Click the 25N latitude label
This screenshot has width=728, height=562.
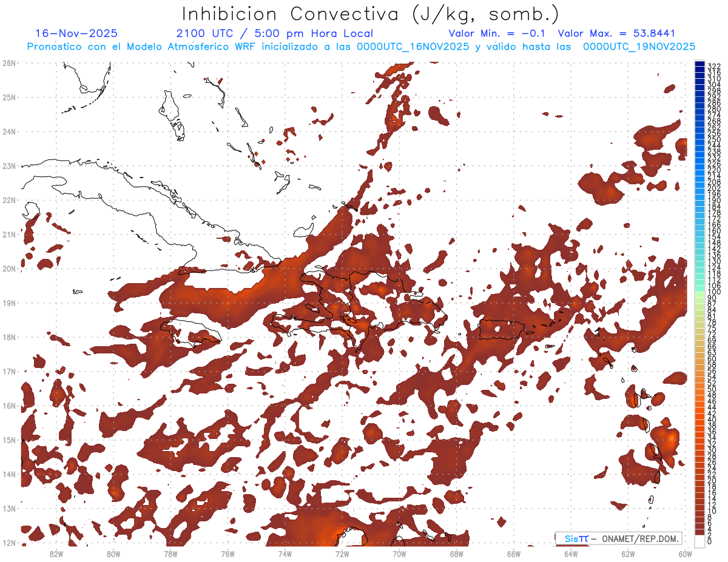[9, 97]
